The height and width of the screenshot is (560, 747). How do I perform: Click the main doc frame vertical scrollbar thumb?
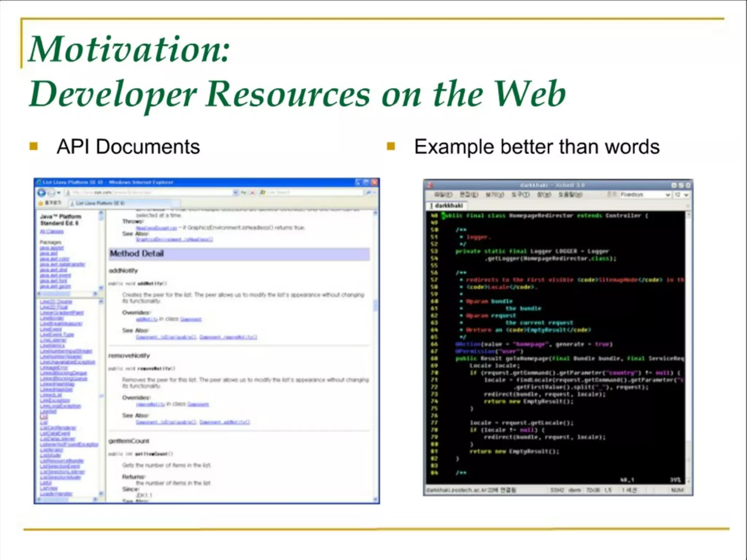point(375,306)
